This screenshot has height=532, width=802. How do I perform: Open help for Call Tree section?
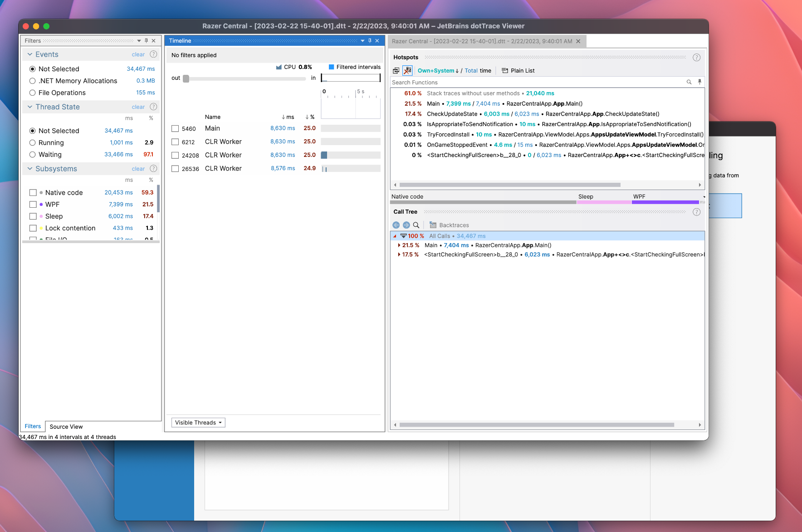[696, 212]
